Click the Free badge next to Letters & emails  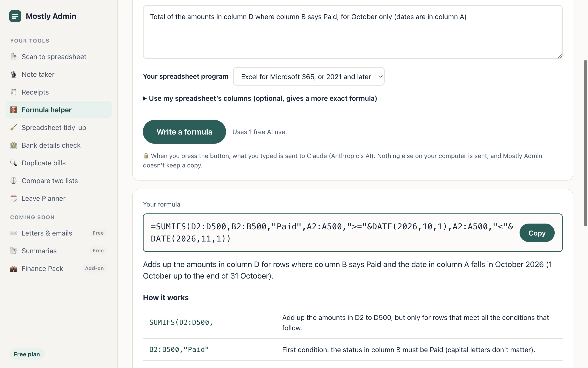coord(98,233)
